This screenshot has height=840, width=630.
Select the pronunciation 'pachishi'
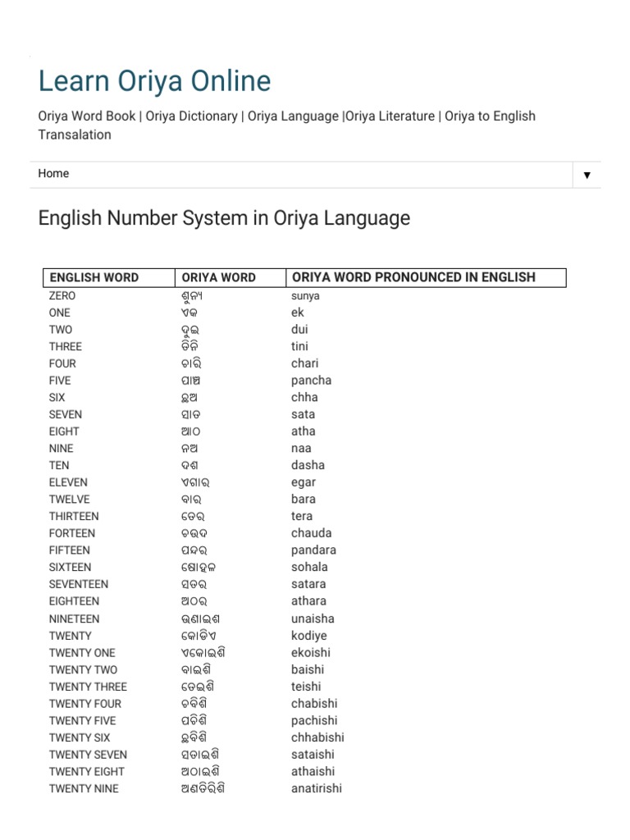tap(314, 720)
